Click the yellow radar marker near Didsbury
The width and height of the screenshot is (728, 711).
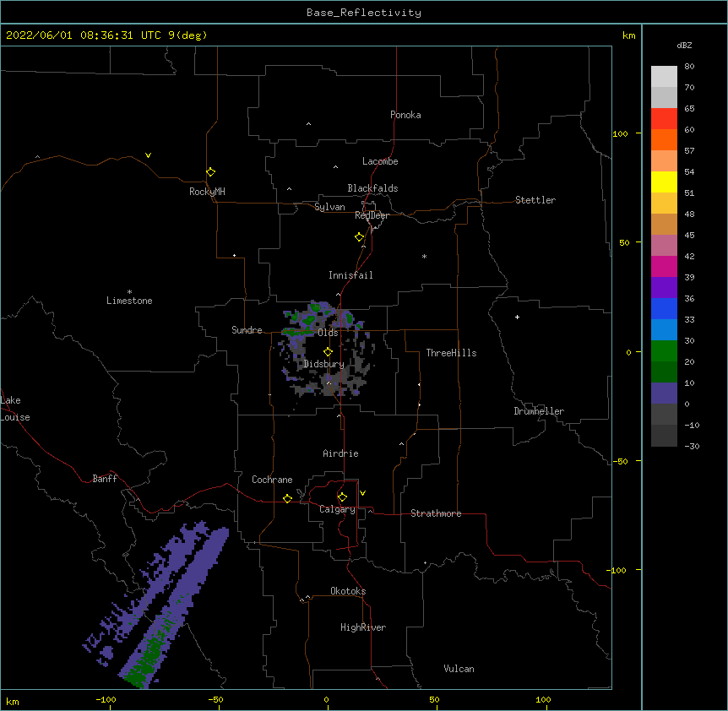(x=328, y=351)
